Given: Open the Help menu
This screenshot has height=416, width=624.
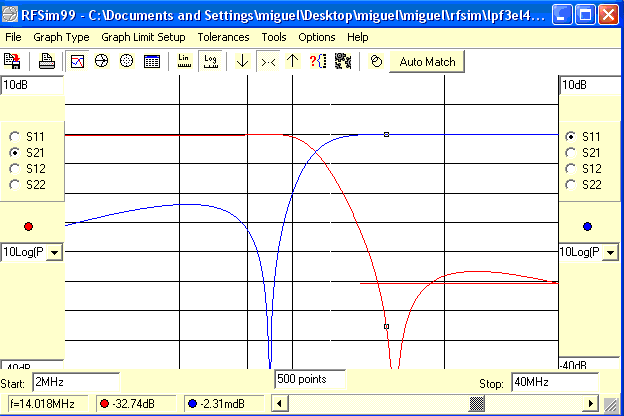Looking at the screenshot, I should pos(357,37).
